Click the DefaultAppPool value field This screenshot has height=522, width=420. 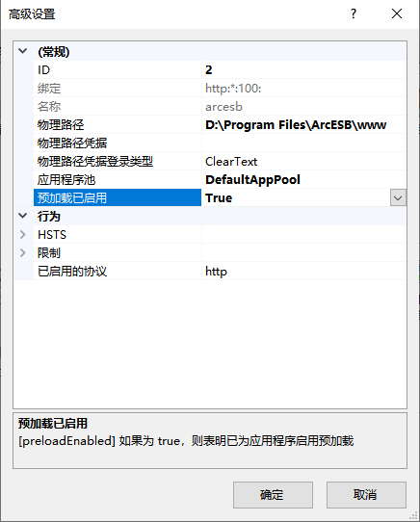pyautogui.click(x=303, y=180)
